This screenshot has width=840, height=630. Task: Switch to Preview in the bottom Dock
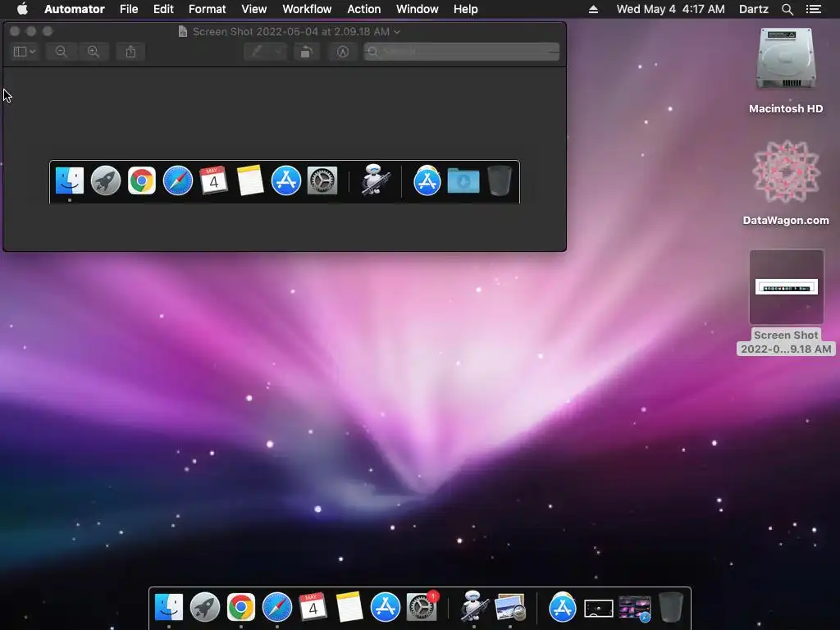[x=510, y=607]
